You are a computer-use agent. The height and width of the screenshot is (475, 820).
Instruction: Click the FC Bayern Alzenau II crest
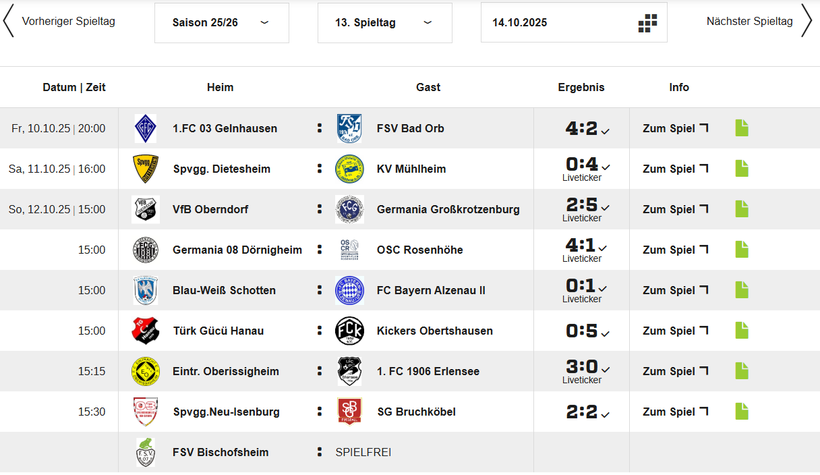pyautogui.click(x=349, y=290)
